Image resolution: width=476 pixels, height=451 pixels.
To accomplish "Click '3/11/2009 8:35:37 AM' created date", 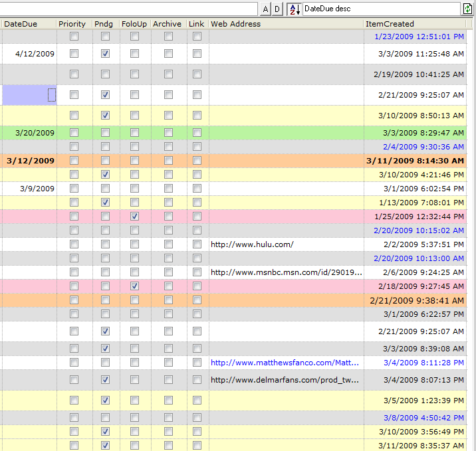I will point(421,446).
